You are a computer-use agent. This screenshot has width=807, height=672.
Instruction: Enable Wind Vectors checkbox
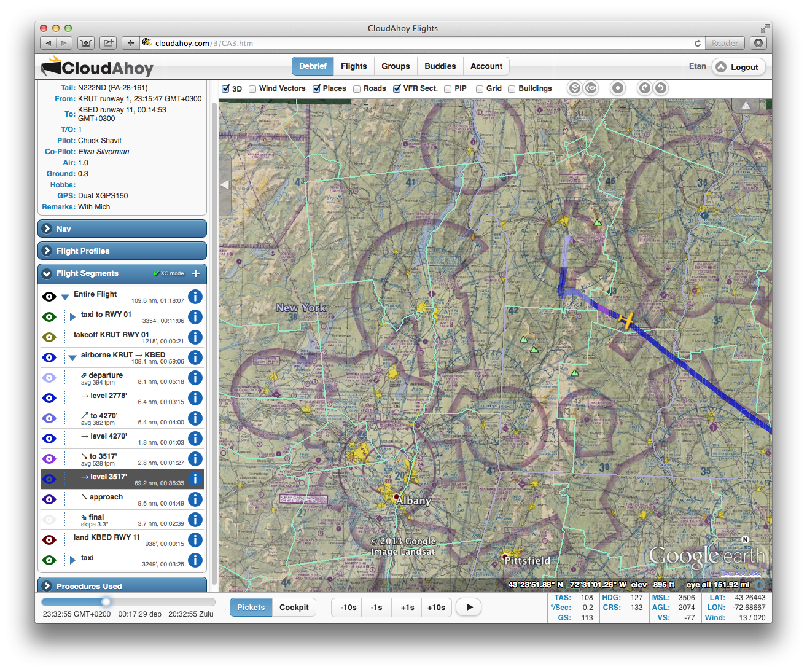[x=252, y=89]
